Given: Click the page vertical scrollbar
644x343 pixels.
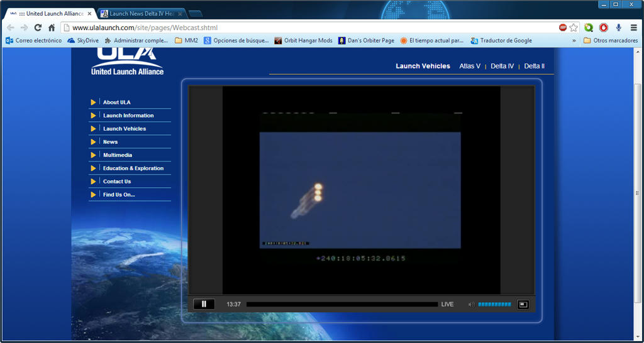Looking at the screenshot, I should (x=639, y=194).
